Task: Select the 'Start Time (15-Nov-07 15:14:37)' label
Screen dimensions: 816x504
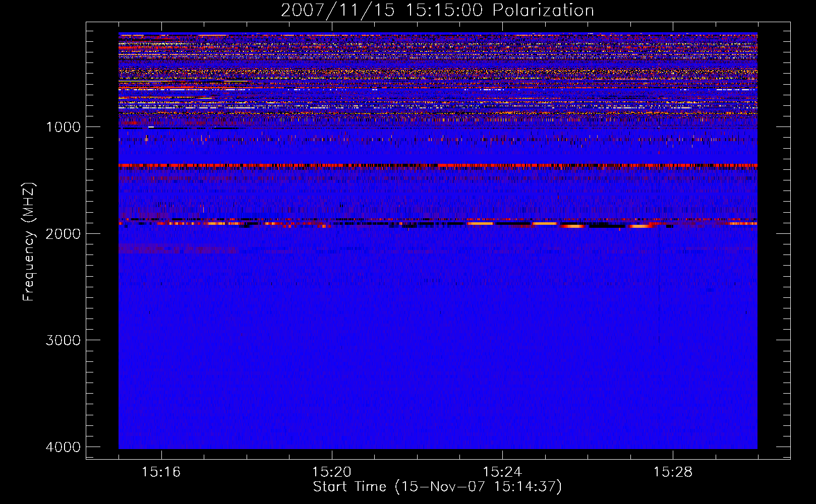Action: click(437, 487)
